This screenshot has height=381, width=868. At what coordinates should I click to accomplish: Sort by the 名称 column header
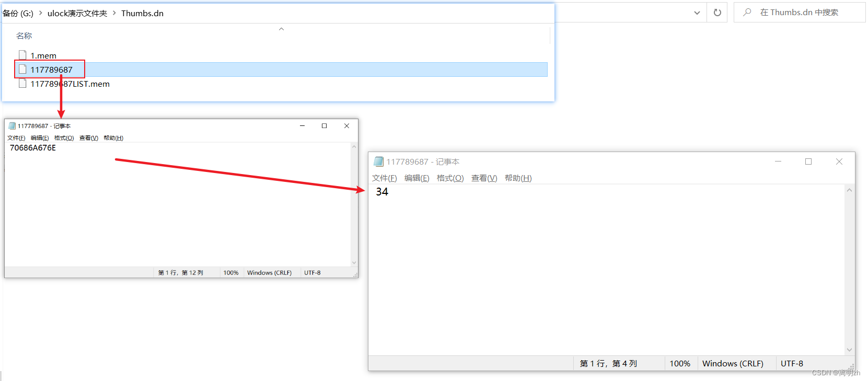[x=24, y=36]
